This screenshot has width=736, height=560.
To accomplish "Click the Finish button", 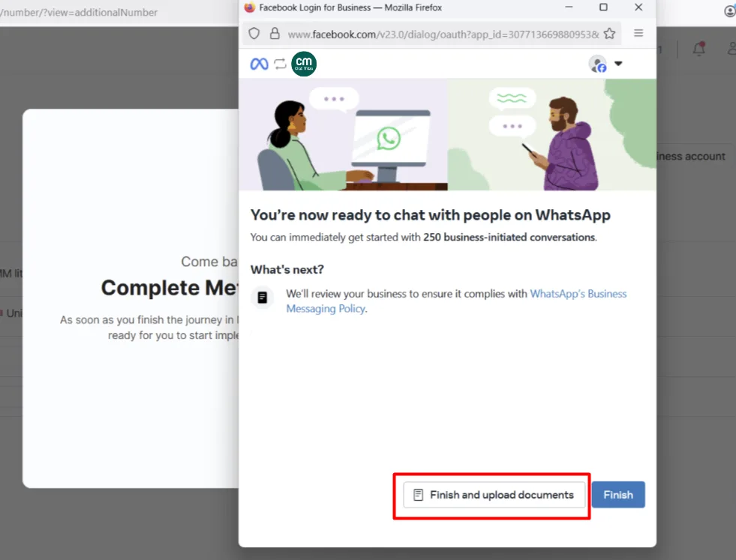I will click(x=617, y=494).
